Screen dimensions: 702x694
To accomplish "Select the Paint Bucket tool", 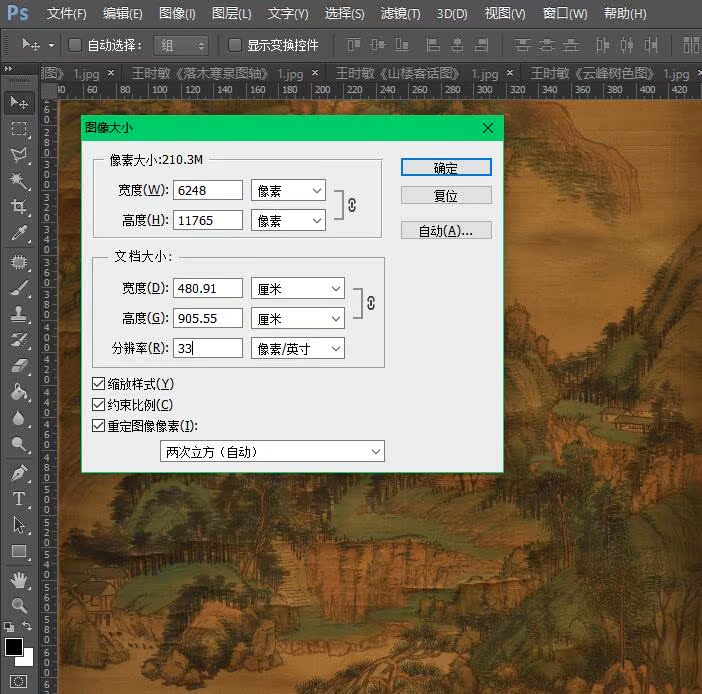I will point(19,392).
